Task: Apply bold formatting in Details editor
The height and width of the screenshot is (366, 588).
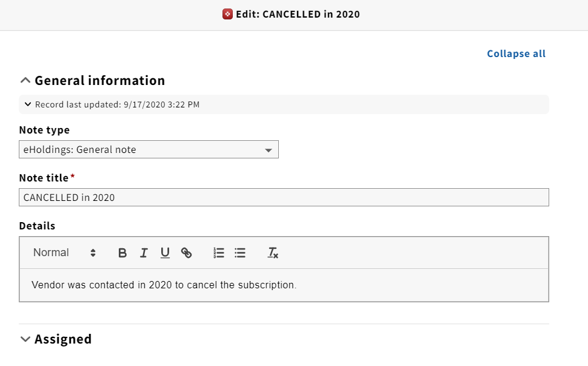Action: 122,252
